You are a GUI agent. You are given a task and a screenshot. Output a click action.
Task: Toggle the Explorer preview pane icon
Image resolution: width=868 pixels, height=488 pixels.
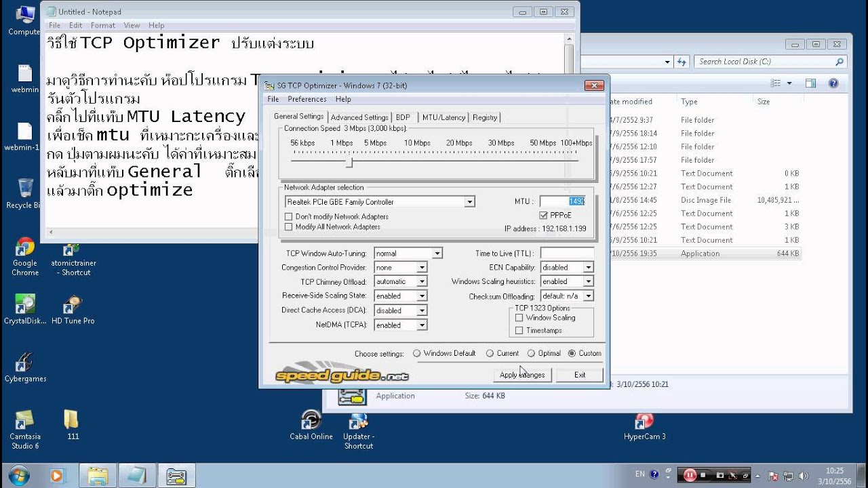[x=810, y=83]
